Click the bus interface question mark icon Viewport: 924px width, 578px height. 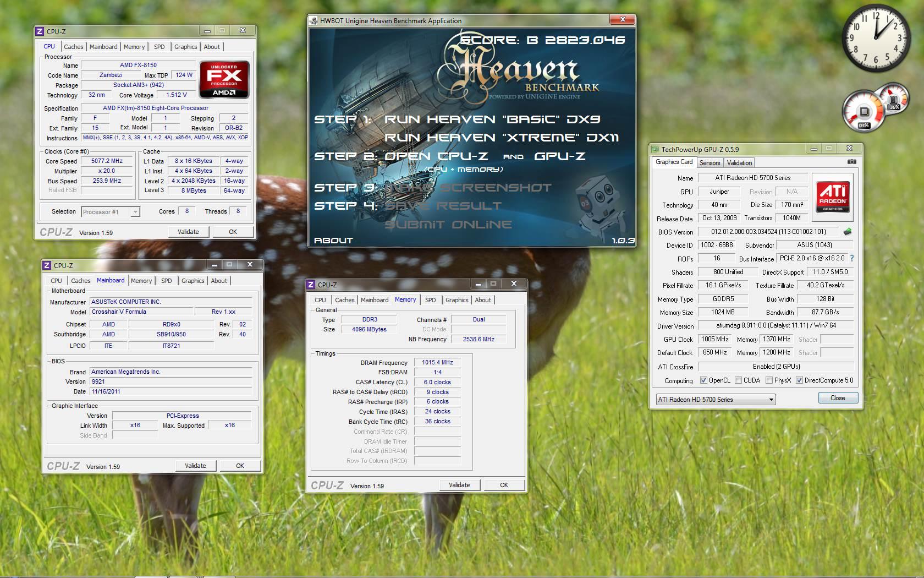(x=852, y=258)
